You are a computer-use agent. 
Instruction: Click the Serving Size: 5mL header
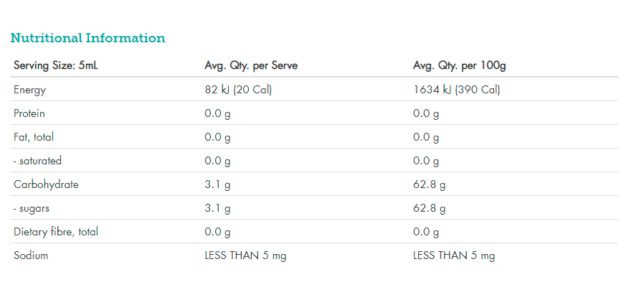click(x=55, y=66)
